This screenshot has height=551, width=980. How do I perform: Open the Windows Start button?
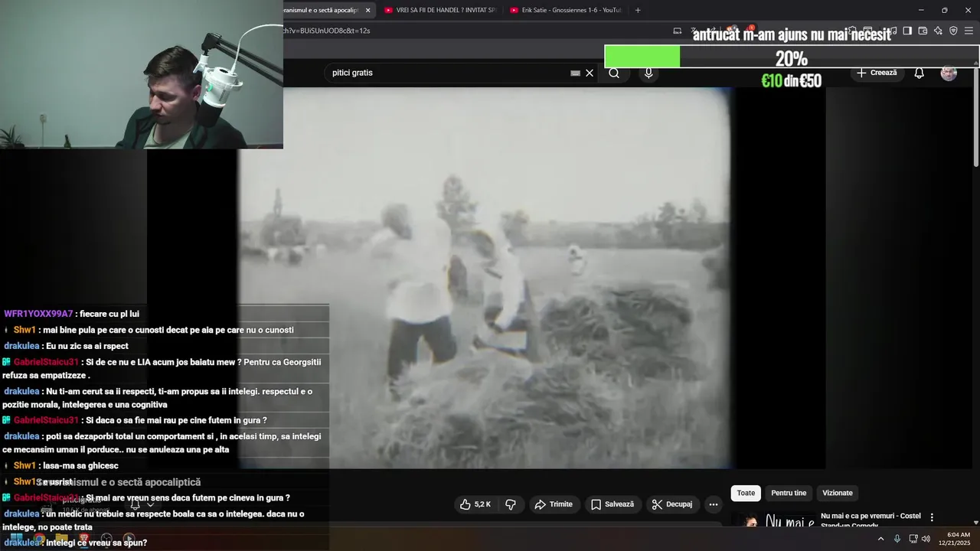click(x=16, y=539)
